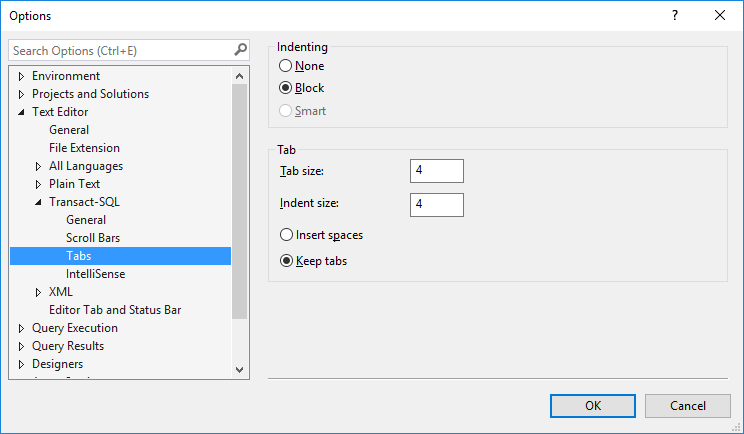
Task: Open Editor Tab and Status Bar
Action: click(x=115, y=310)
